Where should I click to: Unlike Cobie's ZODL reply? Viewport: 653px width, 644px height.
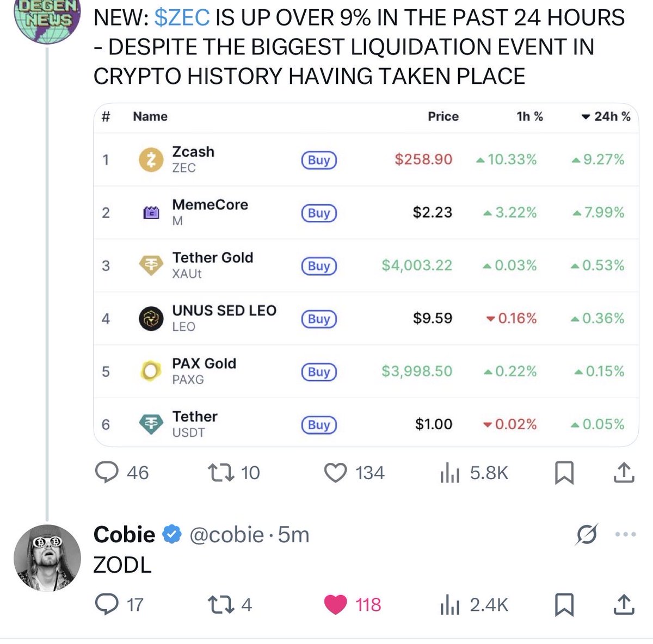tap(335, 604)
